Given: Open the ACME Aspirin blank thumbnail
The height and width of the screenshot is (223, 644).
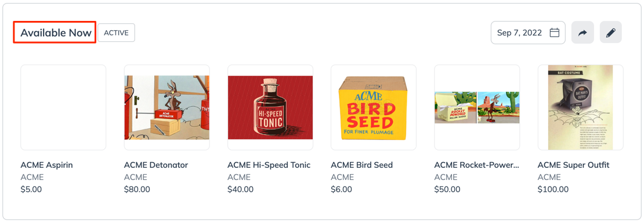Looking at the screenshot, I should pyautogui.click(x=63, y=107).
